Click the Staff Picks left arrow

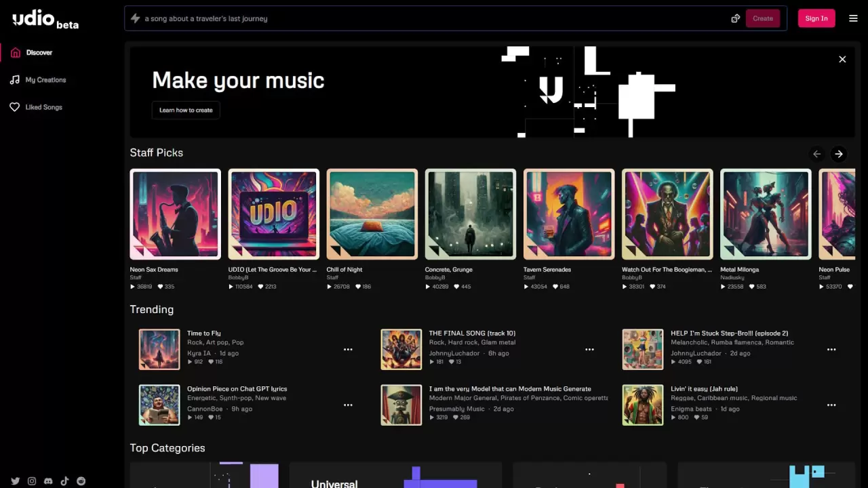[816, 154]
